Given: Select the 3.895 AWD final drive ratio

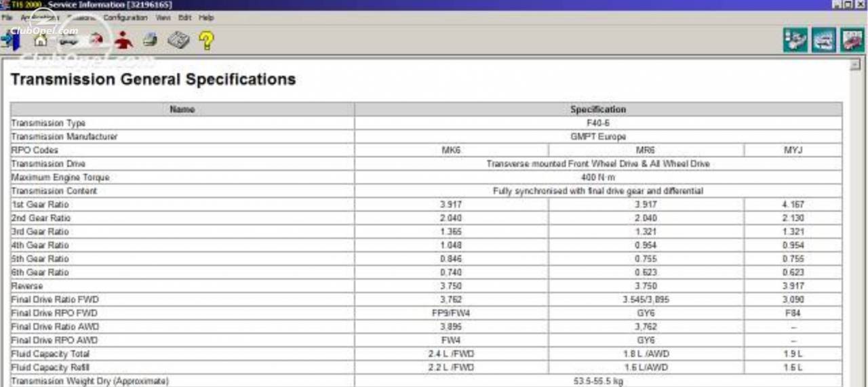Looking at the screenshot, I should (x=452, y=327).
